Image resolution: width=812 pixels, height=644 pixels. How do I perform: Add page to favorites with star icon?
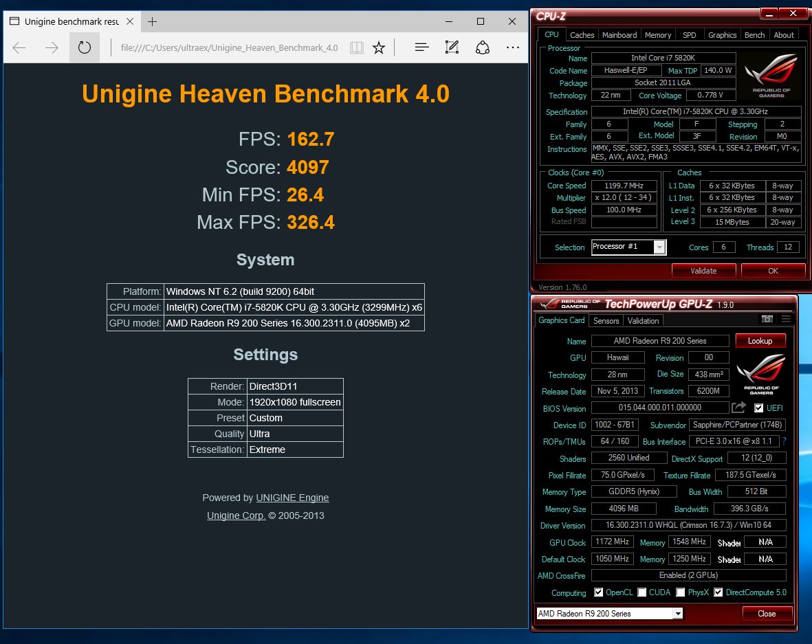[379, 47]
